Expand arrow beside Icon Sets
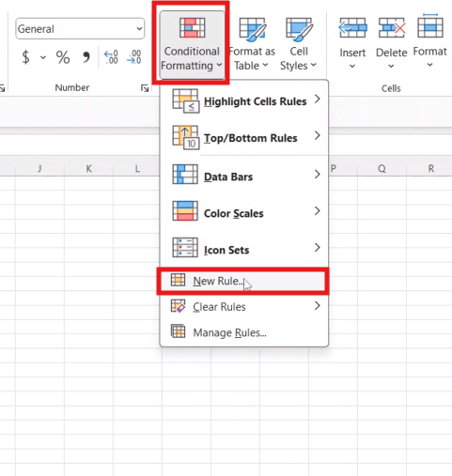452x476 pixels. (318, 247)
